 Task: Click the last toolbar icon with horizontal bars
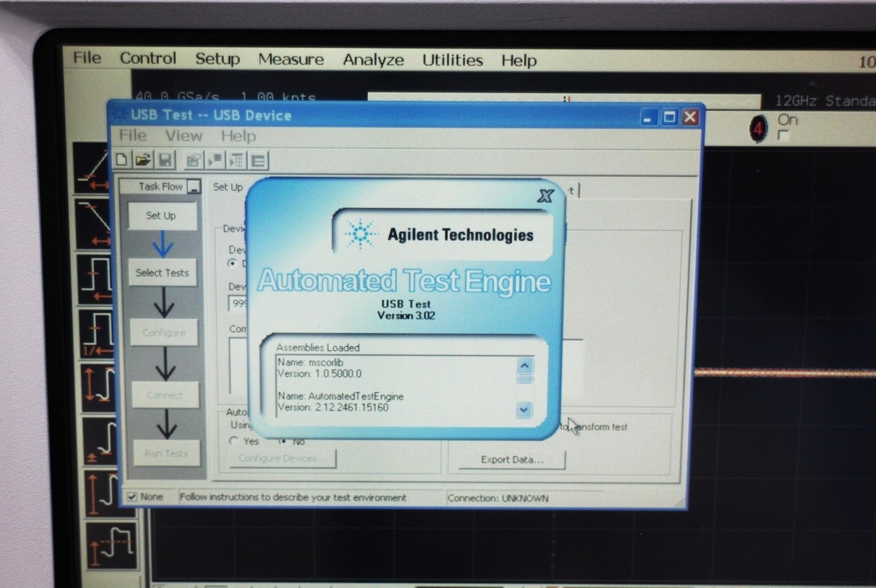click(x=258, y=160)
